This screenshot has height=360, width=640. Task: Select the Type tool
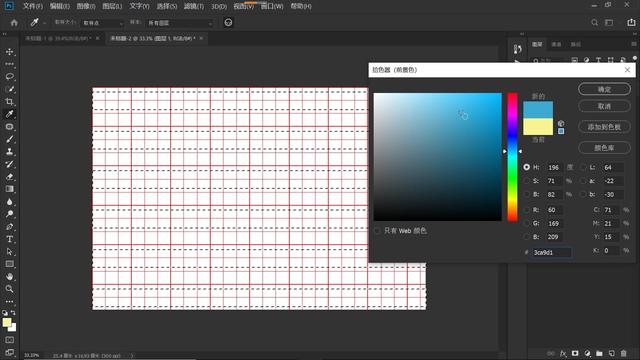tap(9, 239)
